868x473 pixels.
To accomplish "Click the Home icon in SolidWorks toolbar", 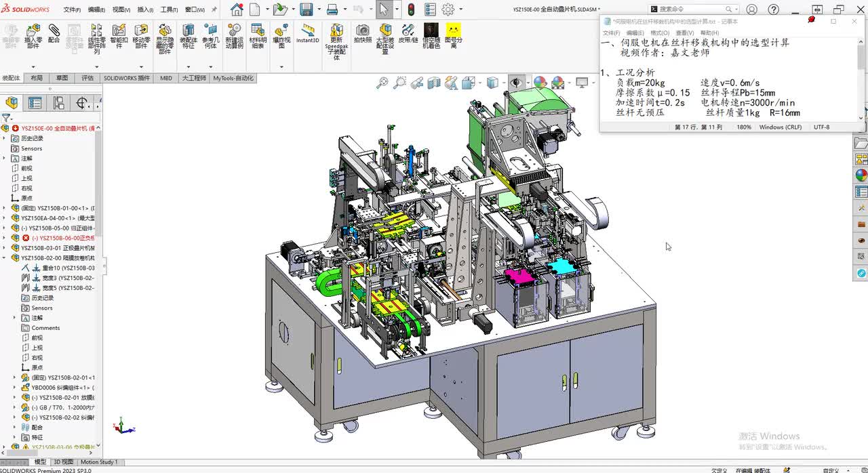I will click(x=237, y=9).
